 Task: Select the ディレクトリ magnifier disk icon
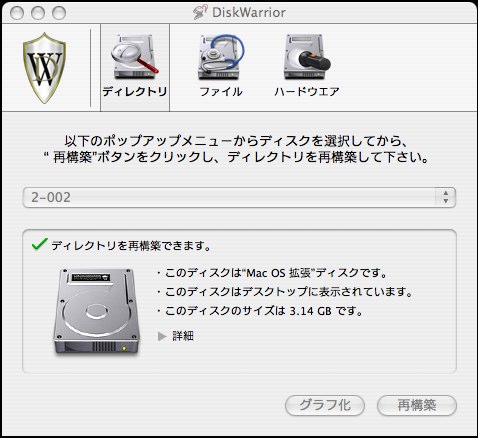point(135,57)
